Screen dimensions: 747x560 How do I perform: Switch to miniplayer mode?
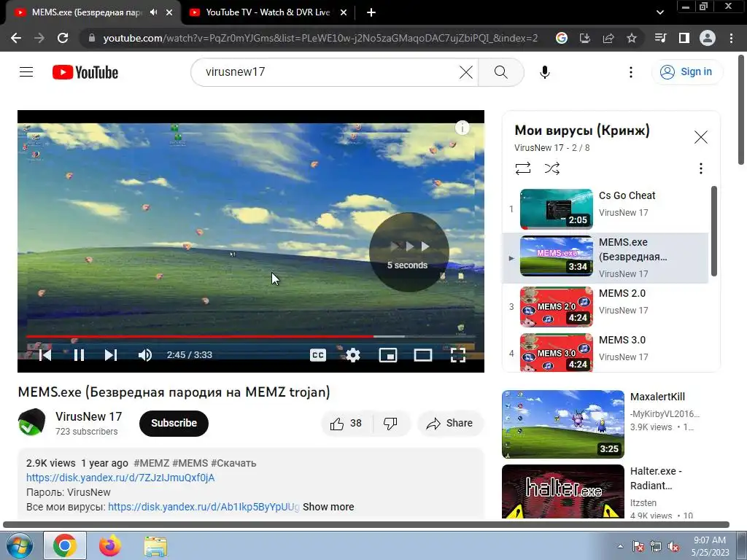click(x=388, y=355)
